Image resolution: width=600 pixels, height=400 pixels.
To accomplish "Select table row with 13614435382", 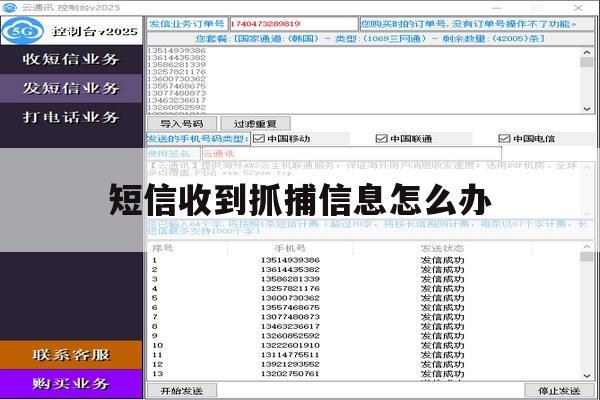I will coord(364,269).
